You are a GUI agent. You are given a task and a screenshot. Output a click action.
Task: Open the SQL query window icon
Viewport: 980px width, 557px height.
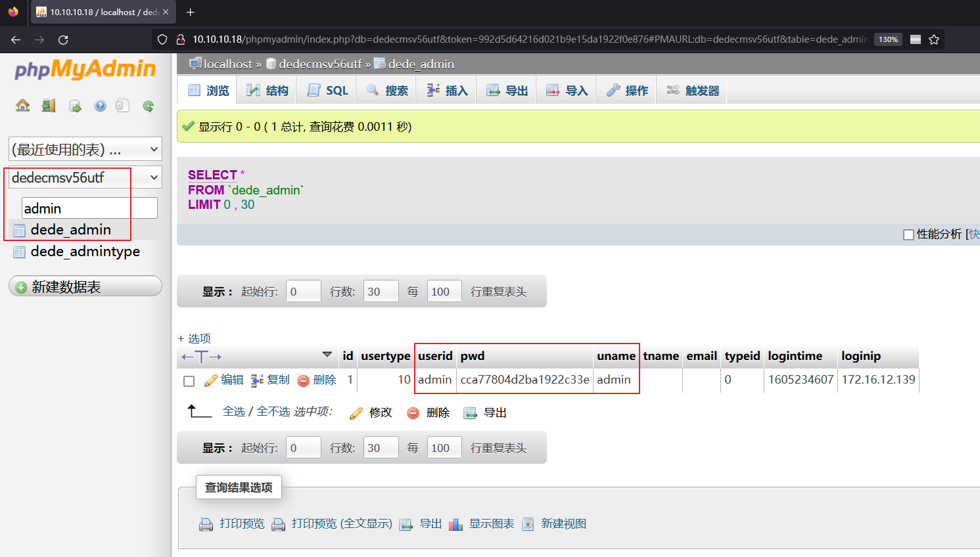[74, 105]
